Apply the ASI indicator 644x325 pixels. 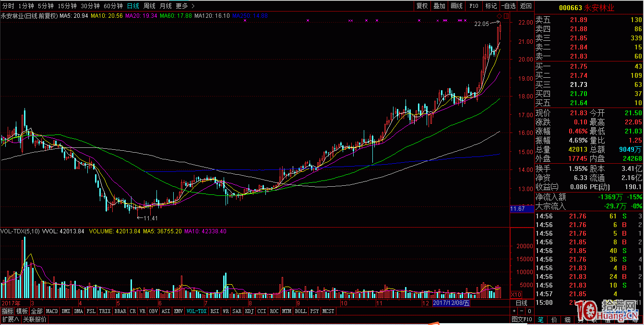click(x=166, y=311)
